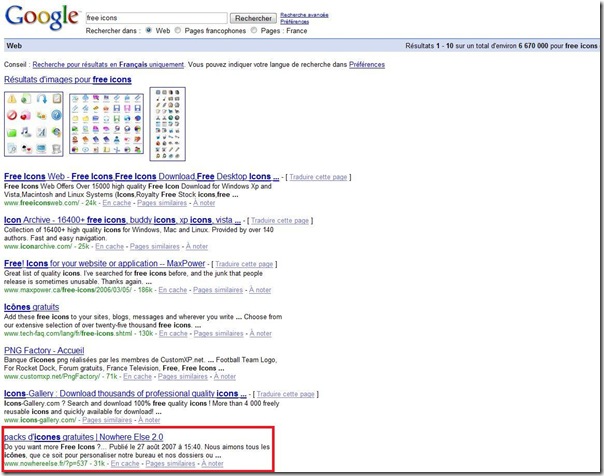The width and height of the screenshot is (604, 476).
Task: Click À noter for customxp.net result
Action: (x=225, y=377)
